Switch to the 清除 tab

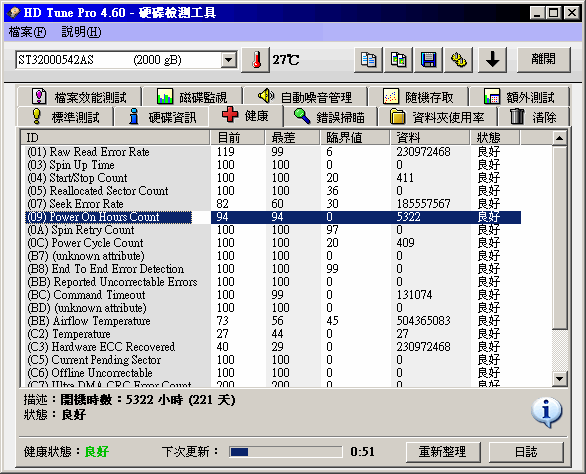(533, 117)
